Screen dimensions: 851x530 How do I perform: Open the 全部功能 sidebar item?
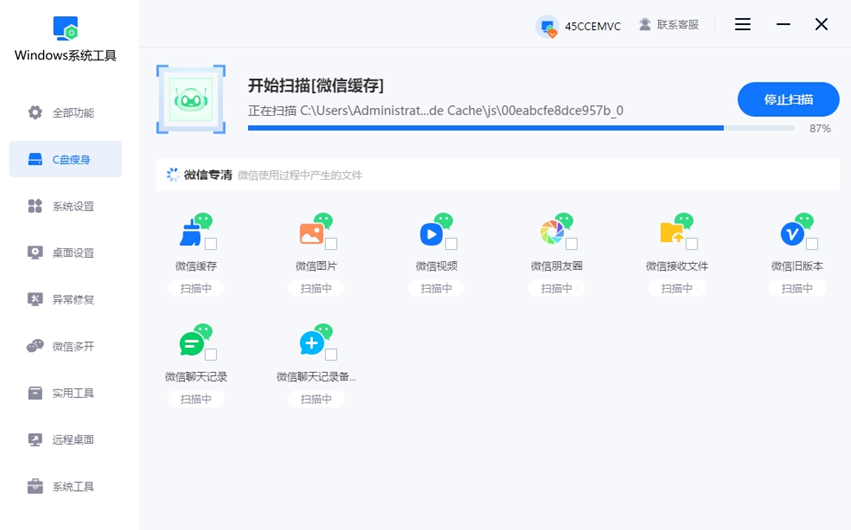coord(66,112)
